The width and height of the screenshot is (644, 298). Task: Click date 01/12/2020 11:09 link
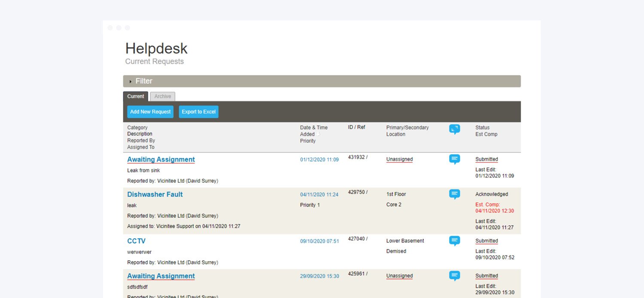pos(319,160)
